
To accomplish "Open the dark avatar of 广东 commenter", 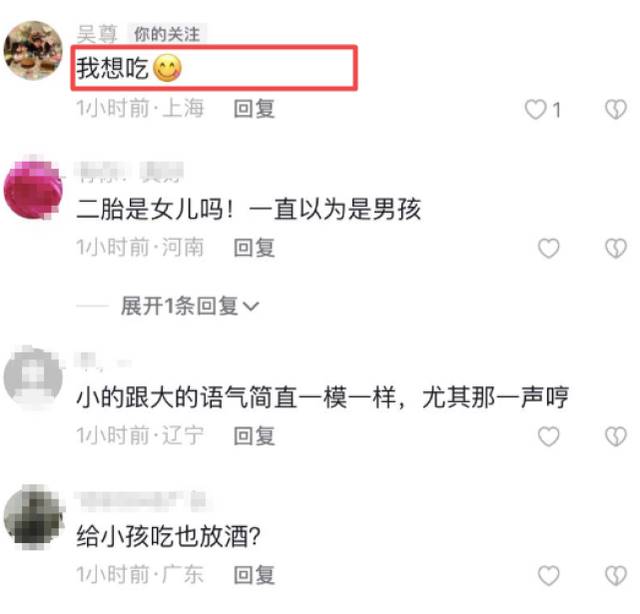I will tap(33, 516).
